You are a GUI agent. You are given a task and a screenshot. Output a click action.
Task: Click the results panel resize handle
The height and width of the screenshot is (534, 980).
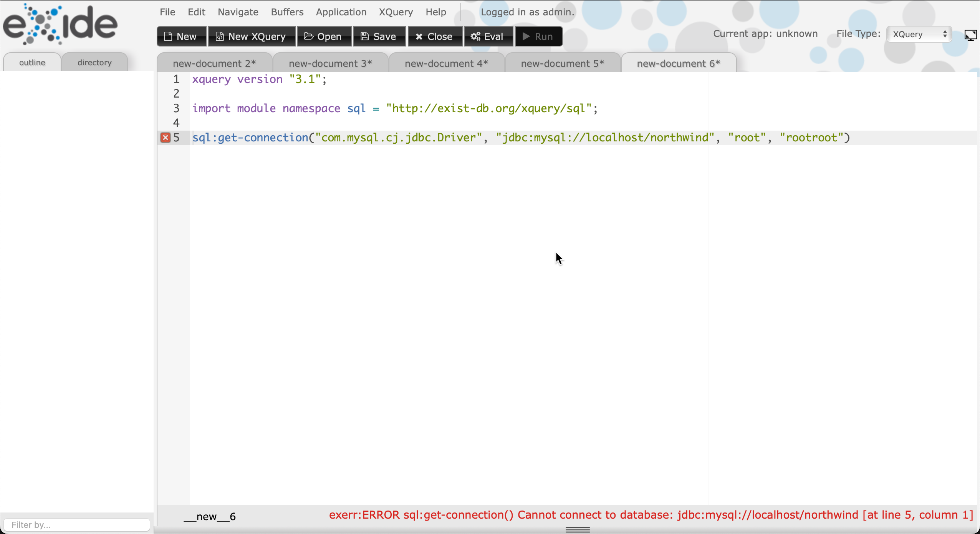coord(578,530)
